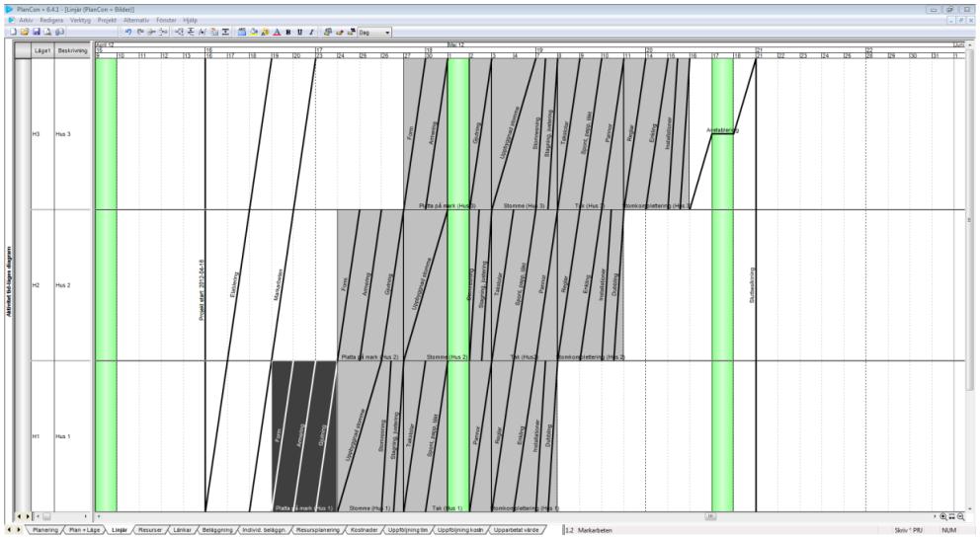Click the PlanCon app icon in menu bar
The height and width of the screenshot is (539, 980).
[x=10, y=20]
